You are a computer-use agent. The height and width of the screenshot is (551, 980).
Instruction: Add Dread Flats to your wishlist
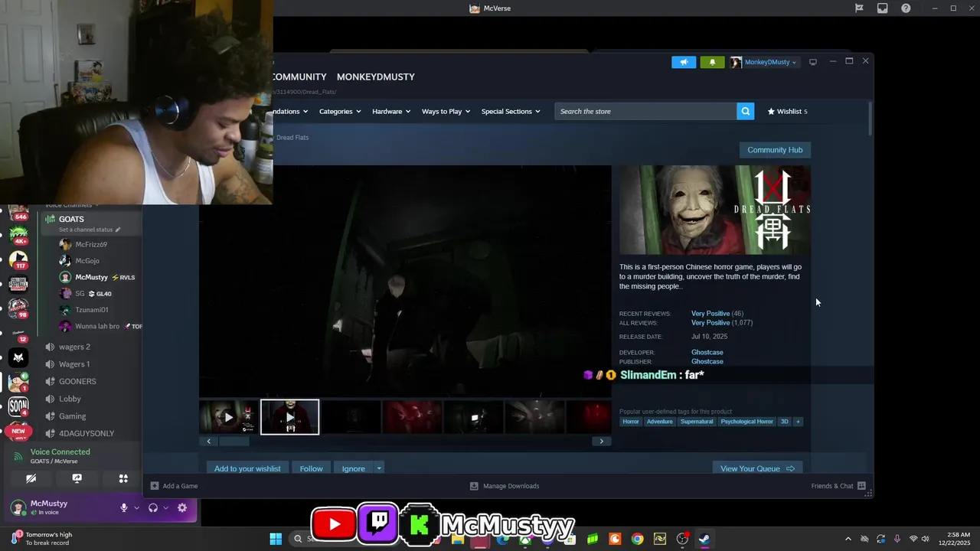pyautogui.click(x=247, y=468)
